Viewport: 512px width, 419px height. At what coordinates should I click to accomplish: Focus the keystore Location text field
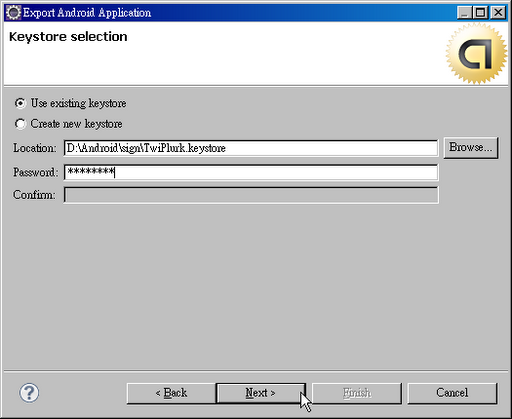pyautogui.click(x=251, y=148)
